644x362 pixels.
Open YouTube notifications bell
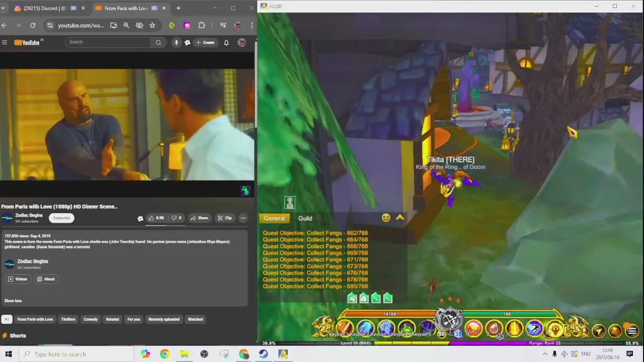[226, 42]
